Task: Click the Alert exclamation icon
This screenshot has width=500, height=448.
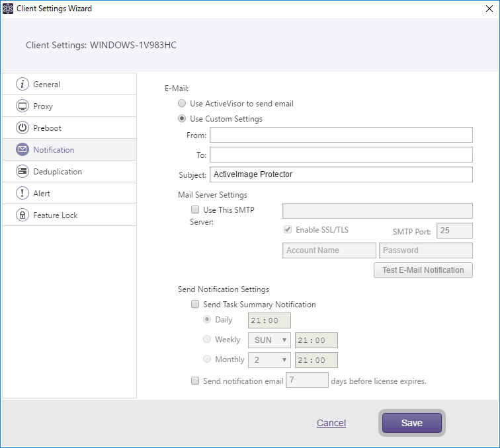Action: click(22, 193)
